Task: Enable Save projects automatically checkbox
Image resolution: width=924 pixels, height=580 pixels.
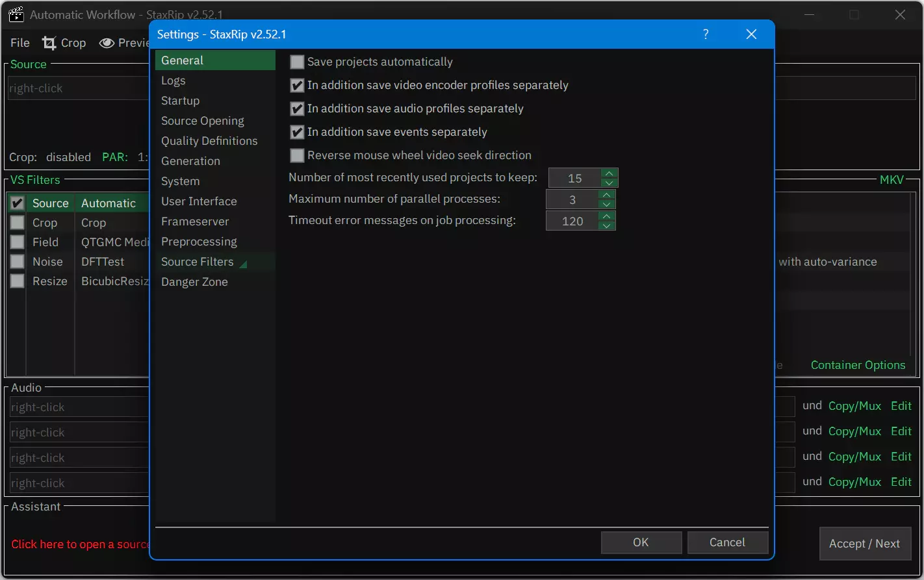Action: 297,62
